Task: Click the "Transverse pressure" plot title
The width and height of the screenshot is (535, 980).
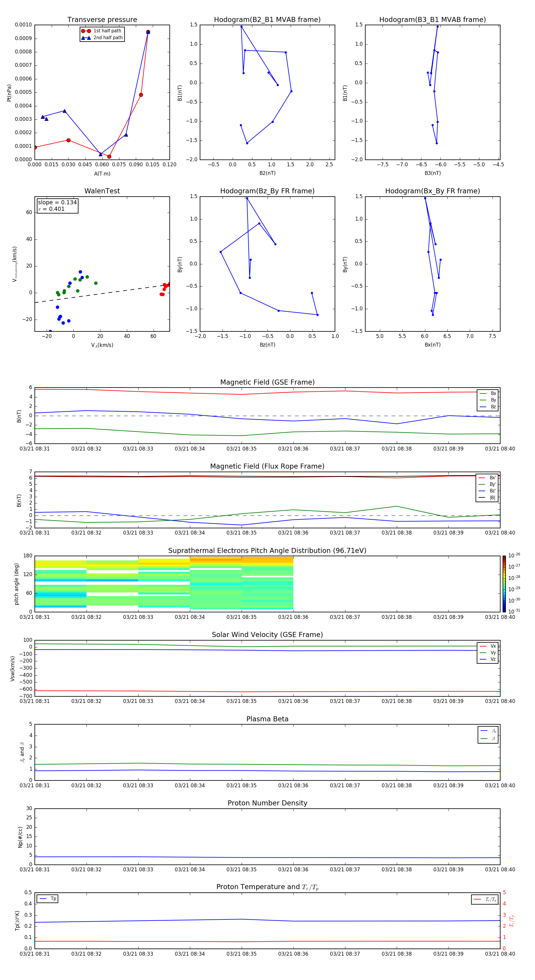Action: 102,20
